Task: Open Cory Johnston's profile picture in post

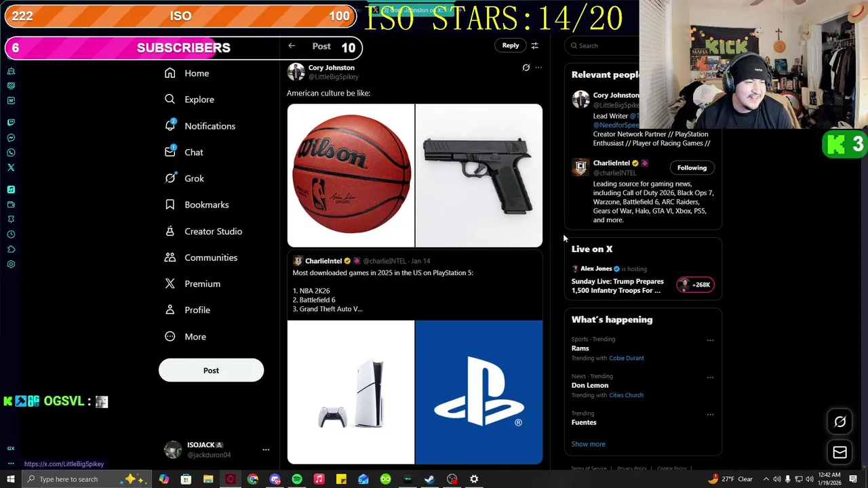Action: click(x=296, y=72)
